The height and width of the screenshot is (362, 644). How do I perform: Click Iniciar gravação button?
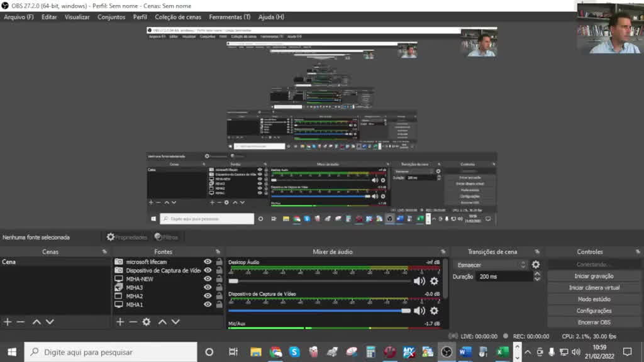coord(594,277)
